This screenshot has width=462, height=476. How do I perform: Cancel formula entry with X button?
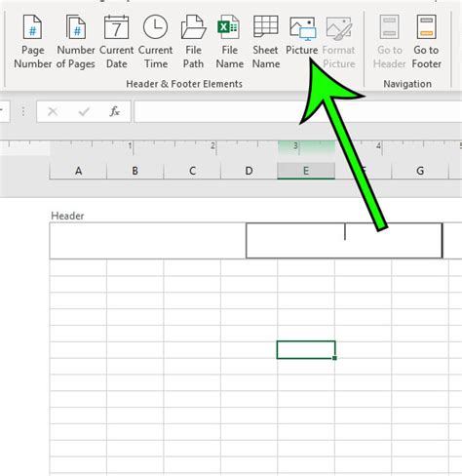tap(53, 111)
